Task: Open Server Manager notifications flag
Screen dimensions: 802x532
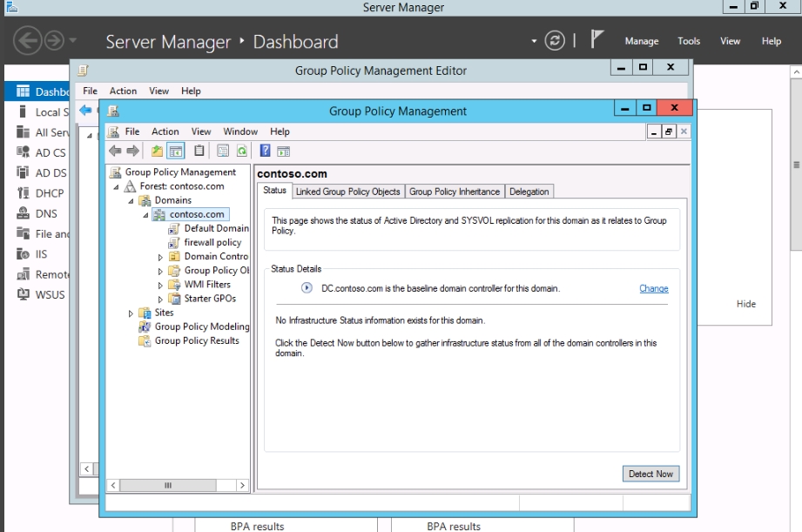Action: tap(596, 39)
